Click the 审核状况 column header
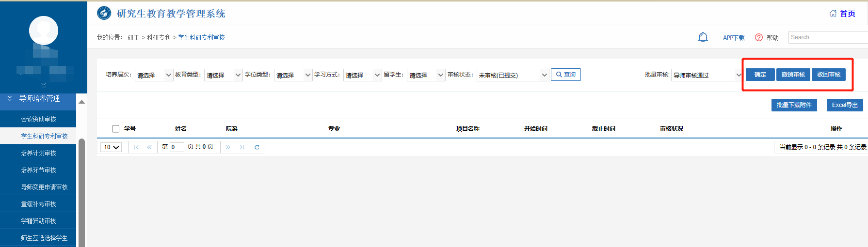The width and height of the screenshot is (868, 247). 672,129
